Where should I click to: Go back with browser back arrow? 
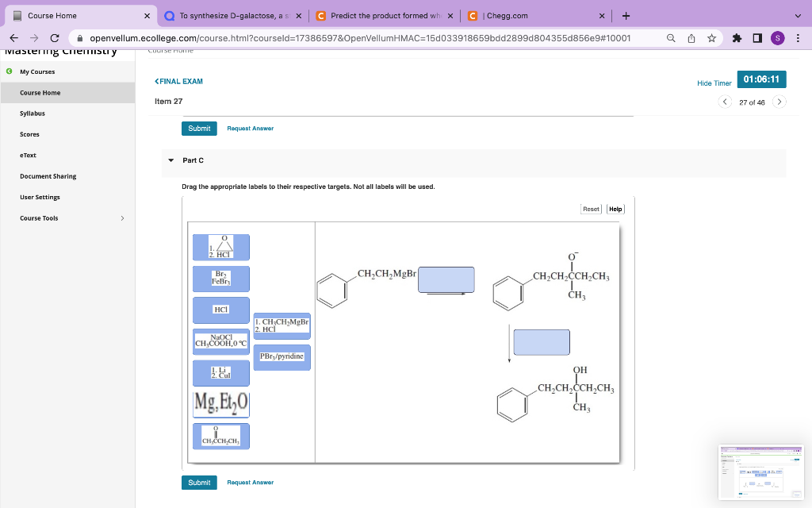click(x=14, y=38)
